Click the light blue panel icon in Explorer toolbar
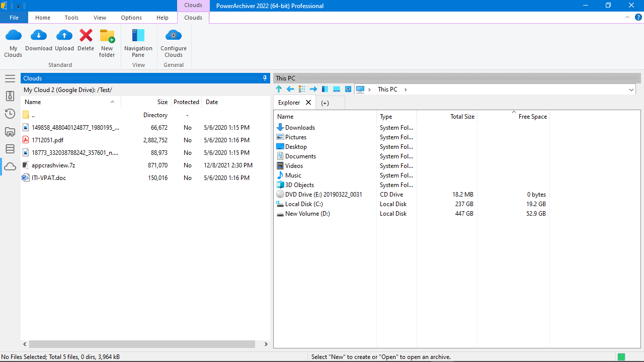Image resolution: width=644 pixels, height=362 pixels. click(x=337, y=89)
